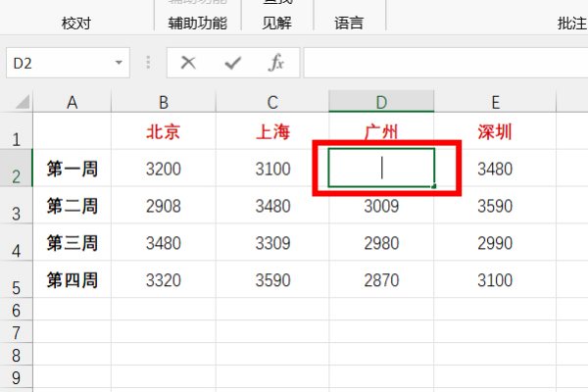588x392 pixels.
Task: Select cell B5 containing 3320
Action: tap(164, 279)
